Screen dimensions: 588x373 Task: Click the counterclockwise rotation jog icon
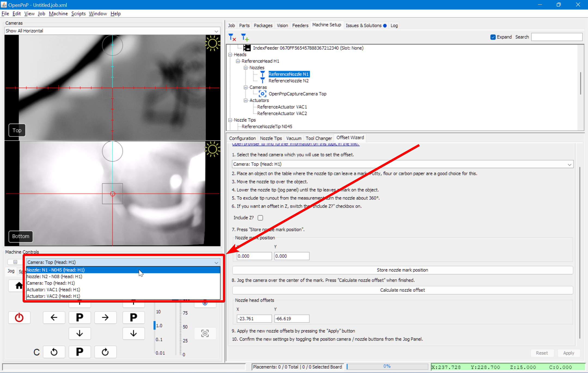coord(54,352)
